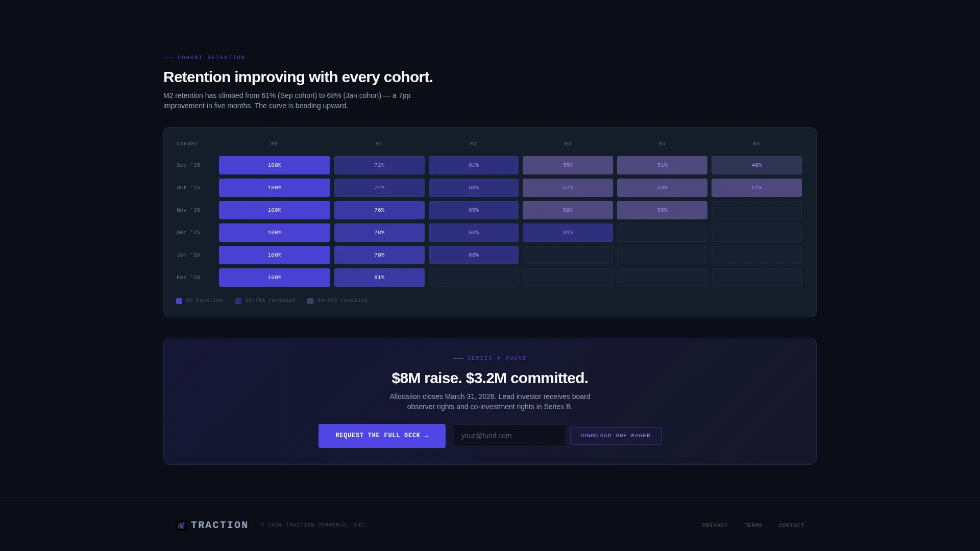Click the Jan '26 row label
980x551 pixels.
point(188,255)
